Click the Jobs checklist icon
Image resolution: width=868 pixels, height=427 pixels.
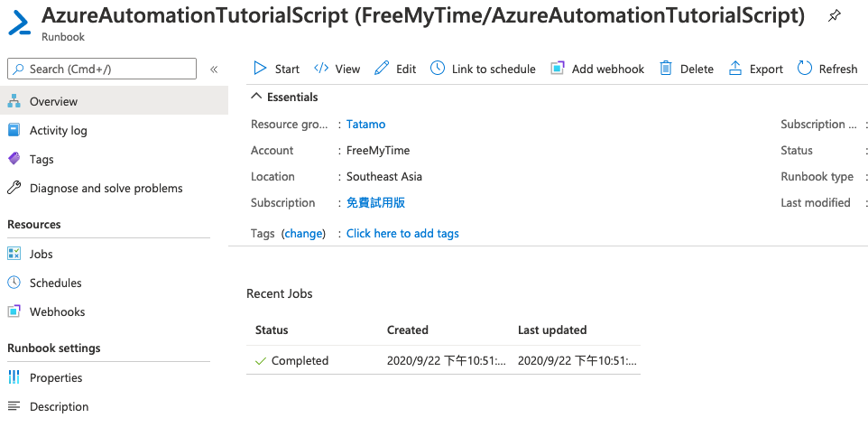point(14,254)
